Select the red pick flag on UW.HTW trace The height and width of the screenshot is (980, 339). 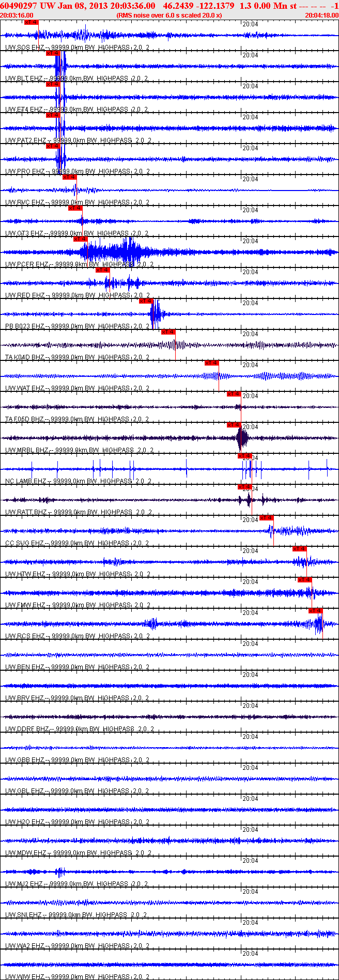tap(299, 549)
